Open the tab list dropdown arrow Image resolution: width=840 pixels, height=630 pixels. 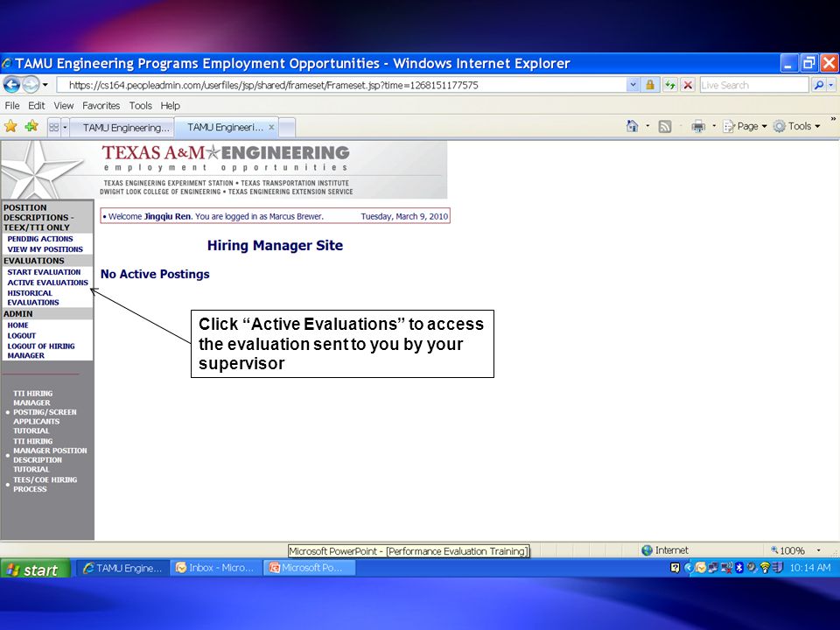coord(65,128)
